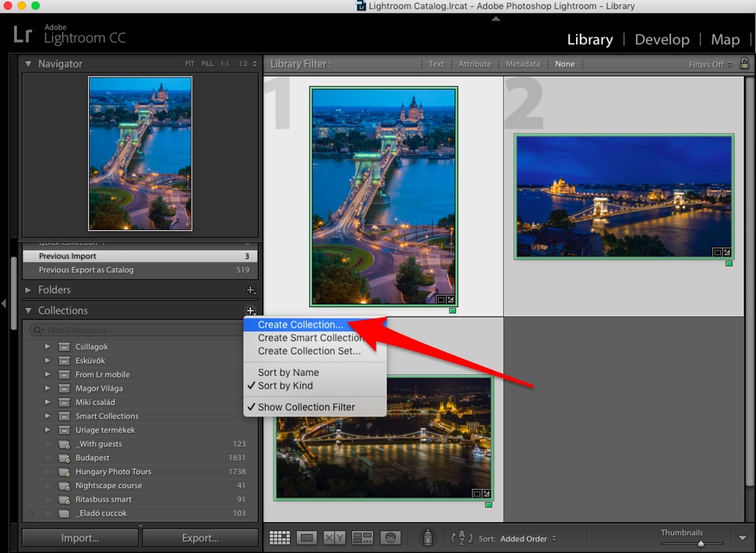Expand the From Lr mobile collection set
Viewport: 756px width, 553px height.
tap(48, 374)
